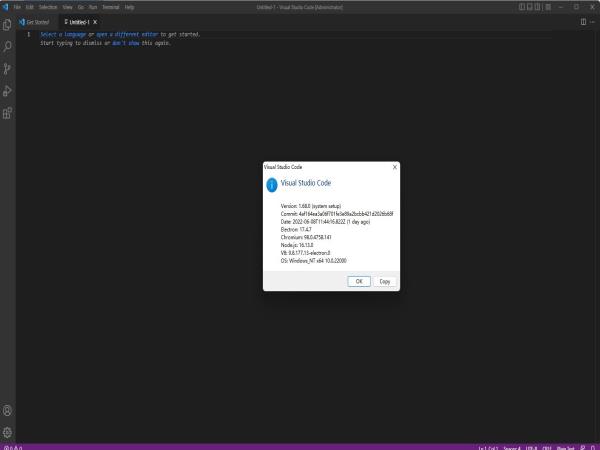Click errors and warnings status indicator

coord(13,447)
